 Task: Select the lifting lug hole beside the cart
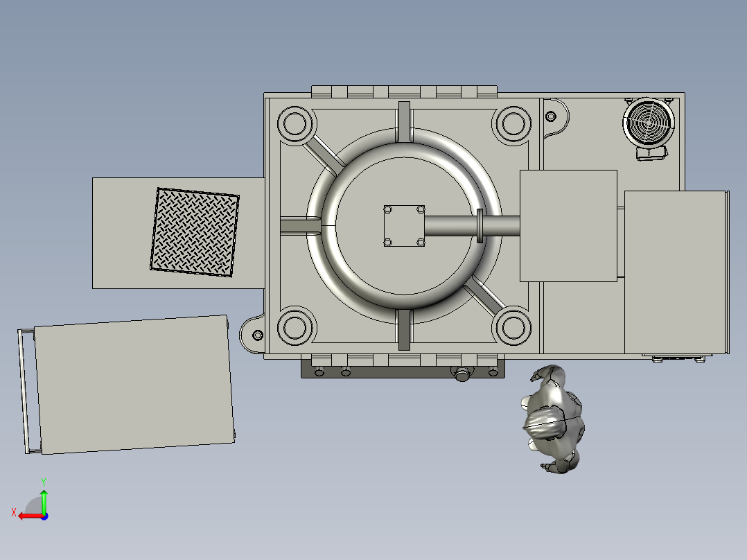258,335
